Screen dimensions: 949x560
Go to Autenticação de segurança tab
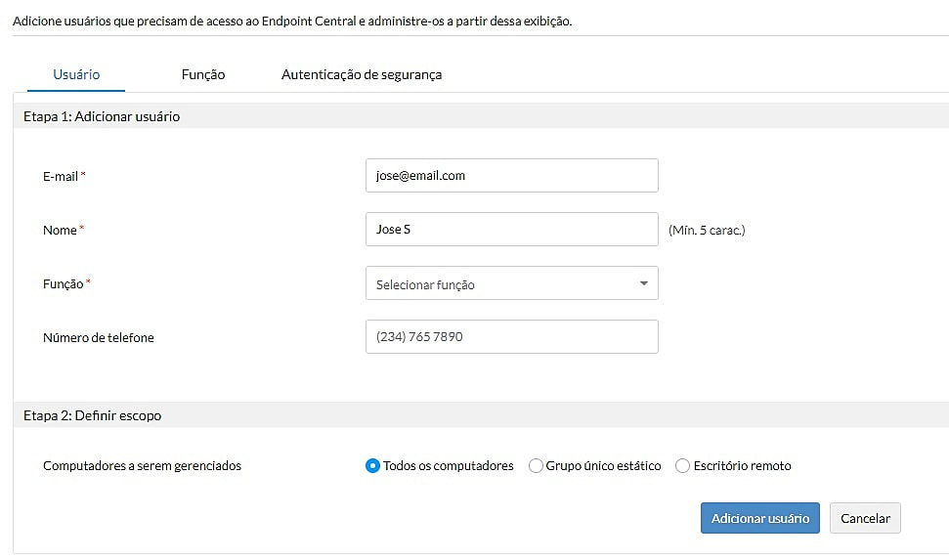[362, 74]
